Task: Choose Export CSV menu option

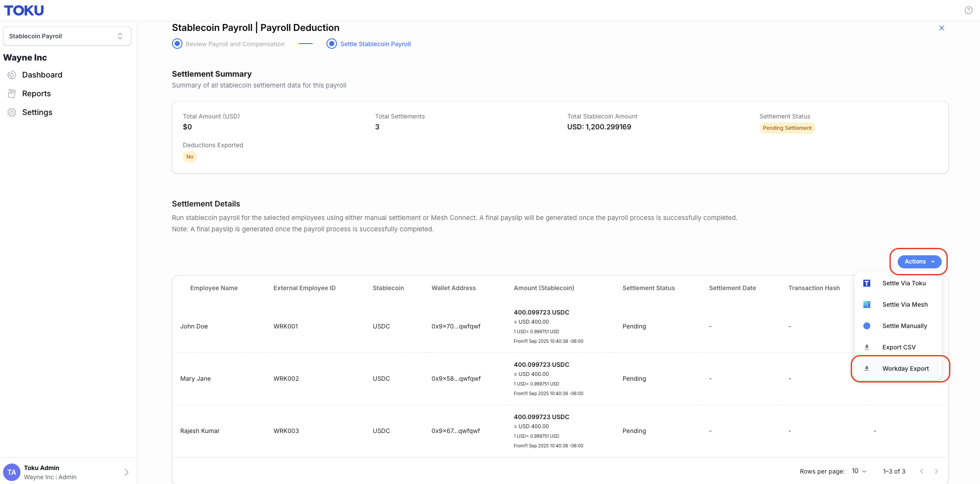Action: click(x=898, y=347)
